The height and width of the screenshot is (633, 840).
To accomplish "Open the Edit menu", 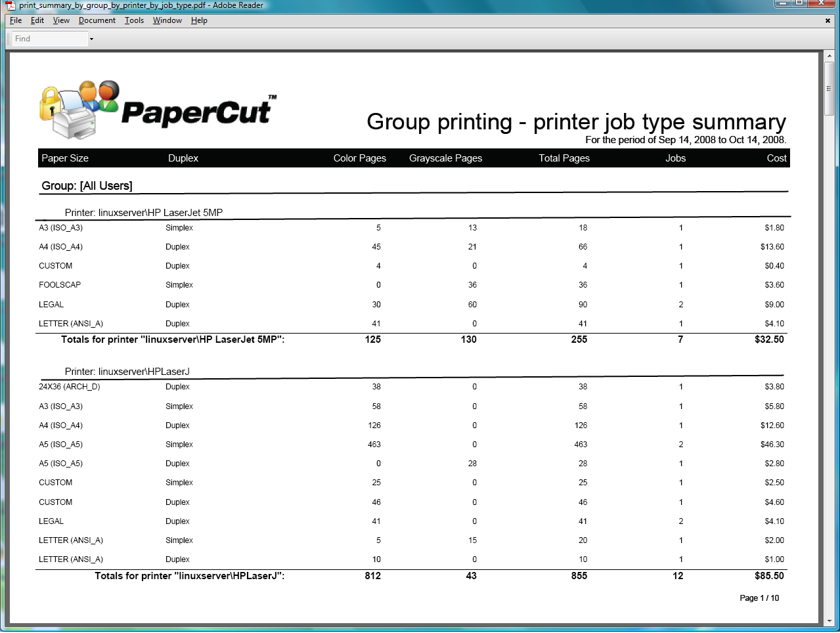I will (x=37, y=20).
